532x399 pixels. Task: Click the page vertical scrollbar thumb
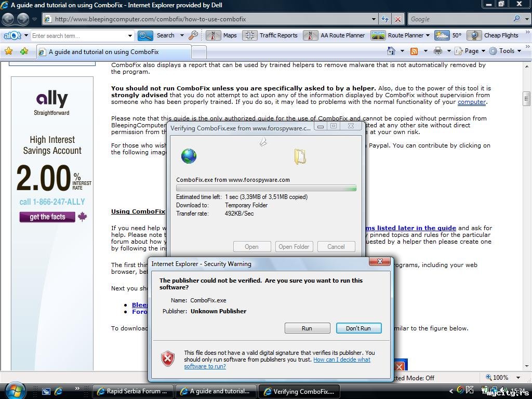click(x=526, y=99)
